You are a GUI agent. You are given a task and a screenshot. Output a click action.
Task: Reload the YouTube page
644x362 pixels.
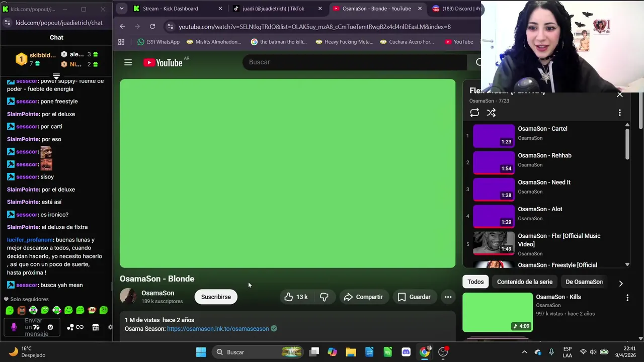point(152,26)
